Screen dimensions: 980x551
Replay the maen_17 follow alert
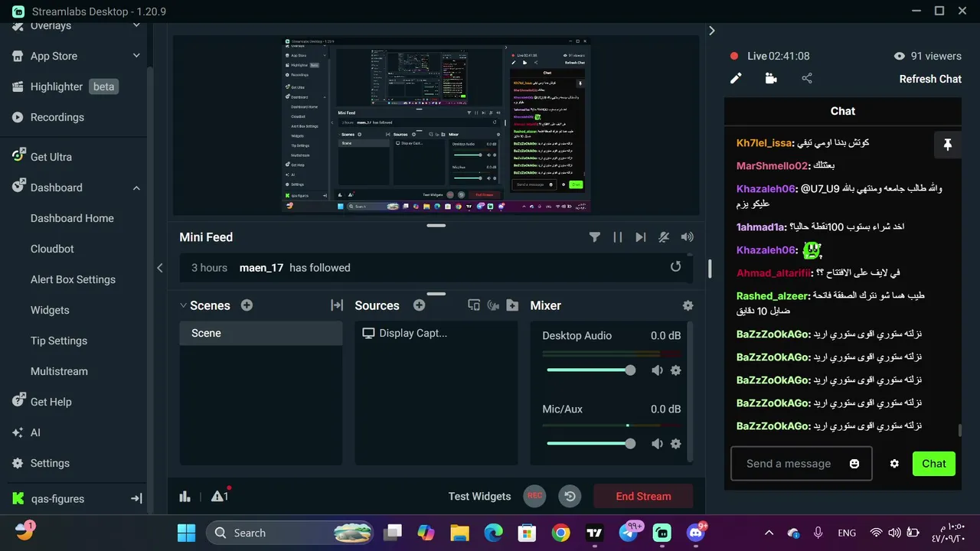point(675,266)
